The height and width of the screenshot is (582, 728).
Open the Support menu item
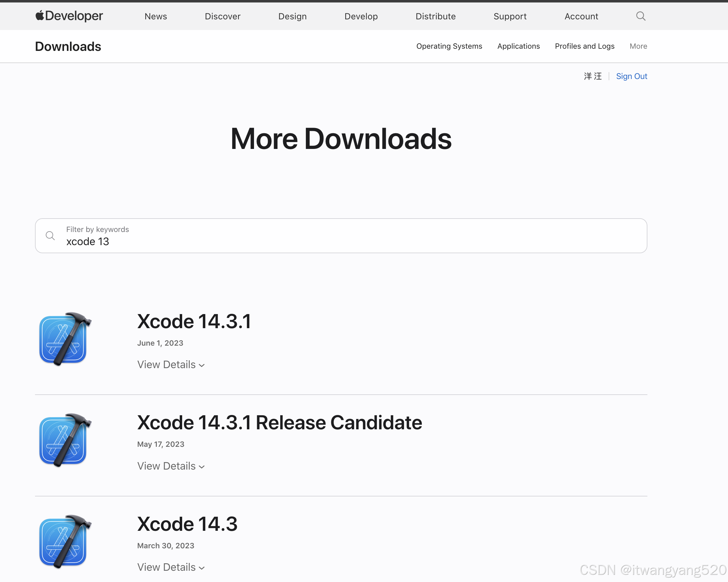[510, 16]
